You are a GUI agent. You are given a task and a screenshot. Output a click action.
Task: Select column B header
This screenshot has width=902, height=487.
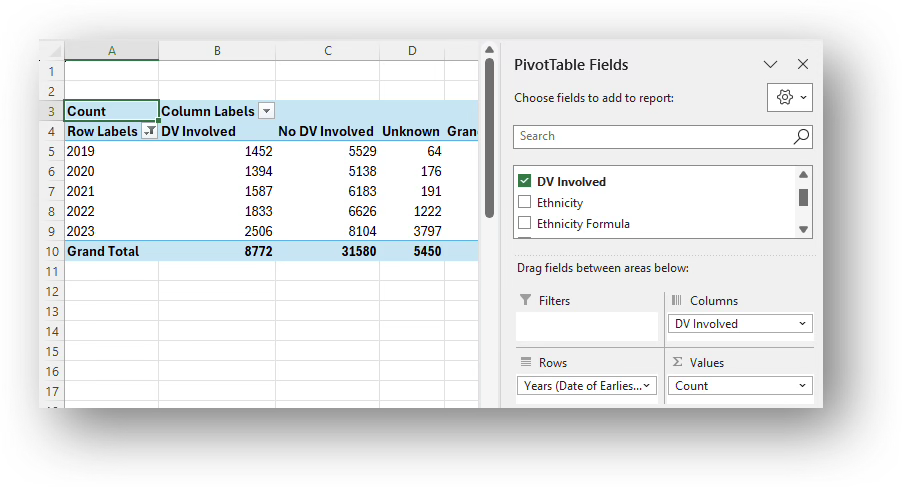[x=217, y=50]
